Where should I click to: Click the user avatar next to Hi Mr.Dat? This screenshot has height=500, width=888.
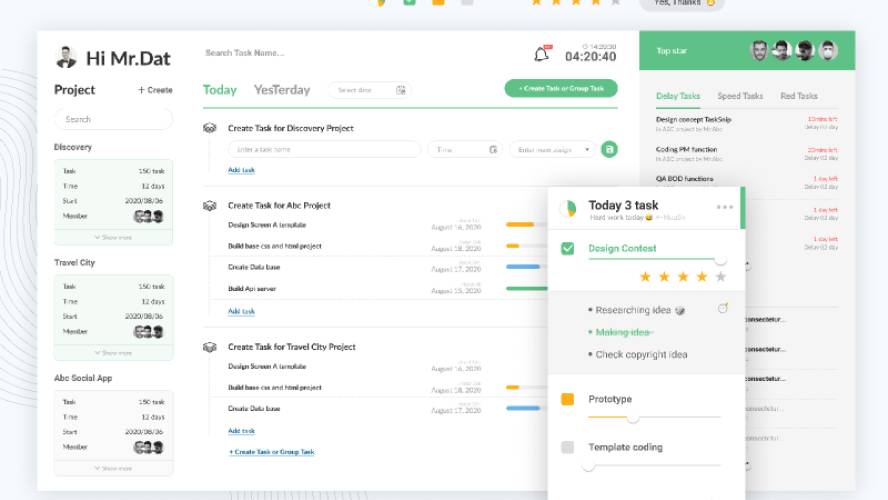coord(66,56)
